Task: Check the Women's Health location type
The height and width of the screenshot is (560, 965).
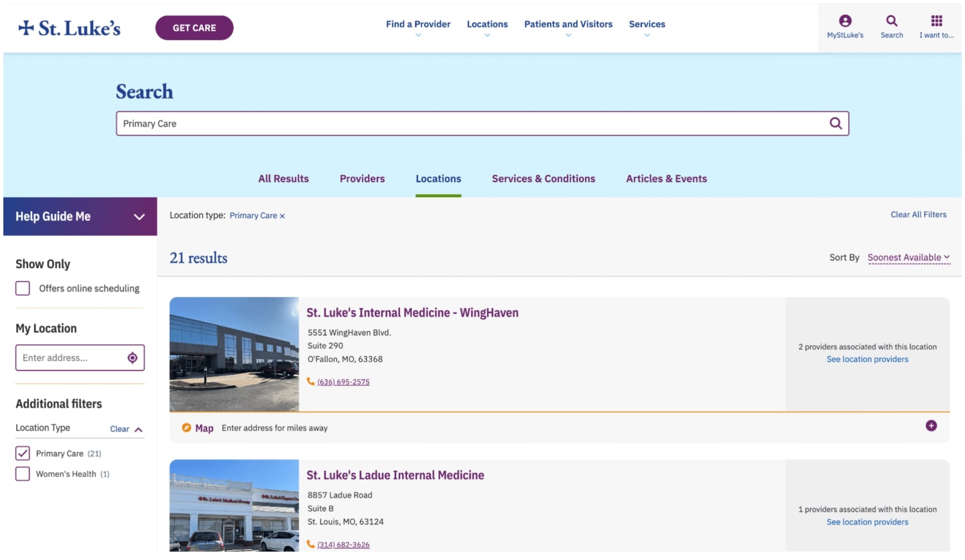Action: 23,474
